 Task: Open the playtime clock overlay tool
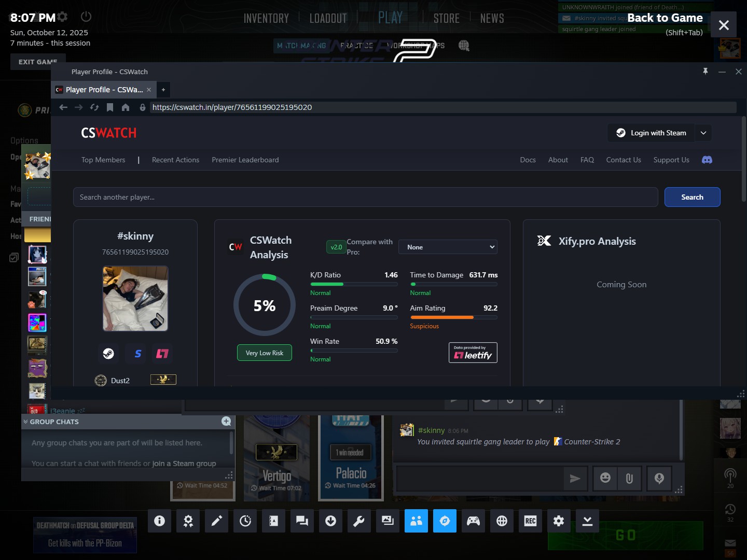245,521
